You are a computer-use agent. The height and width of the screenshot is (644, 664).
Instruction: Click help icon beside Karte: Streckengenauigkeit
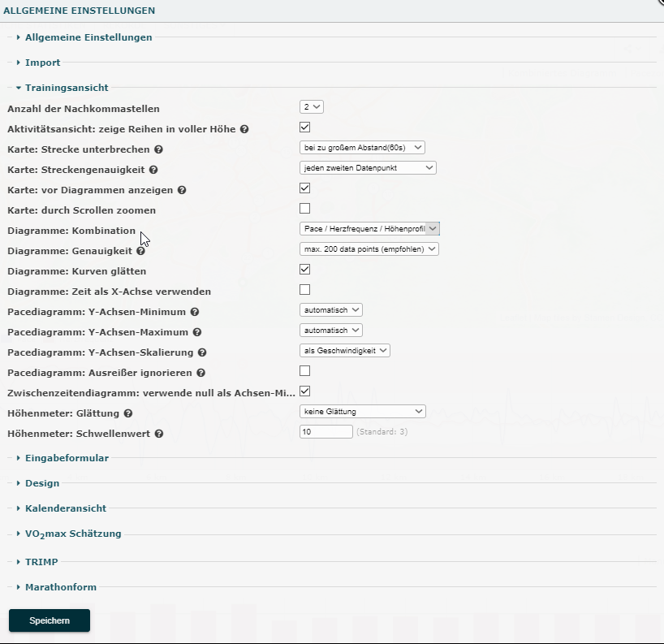[x=153, y=170]
